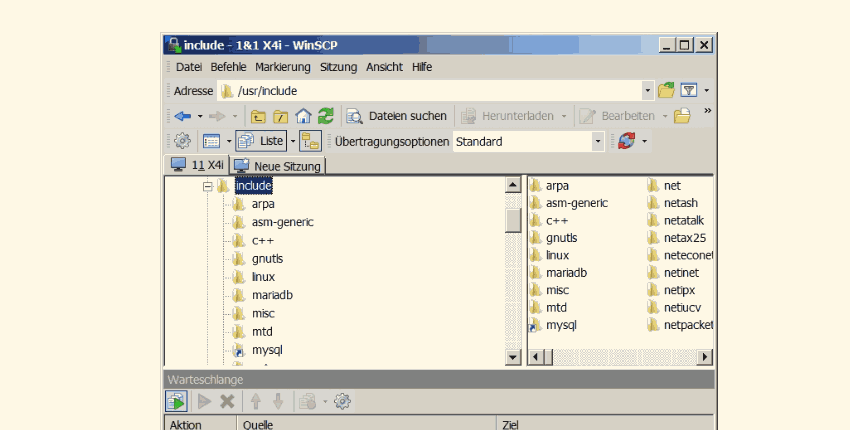Viewport: 850px width, 430px height.
Task: Click the tree panel scroll up arrow
Action: coord(513,186)
